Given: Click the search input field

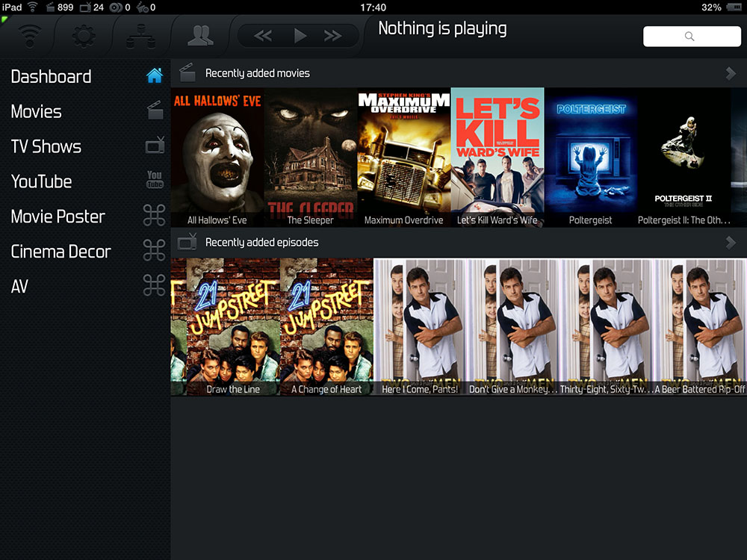Looking at the screenshot, I should click(691, 37).
